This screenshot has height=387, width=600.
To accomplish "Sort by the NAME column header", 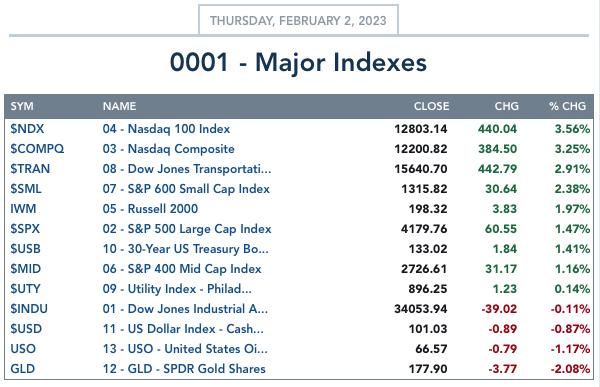I will click(119, 106).
